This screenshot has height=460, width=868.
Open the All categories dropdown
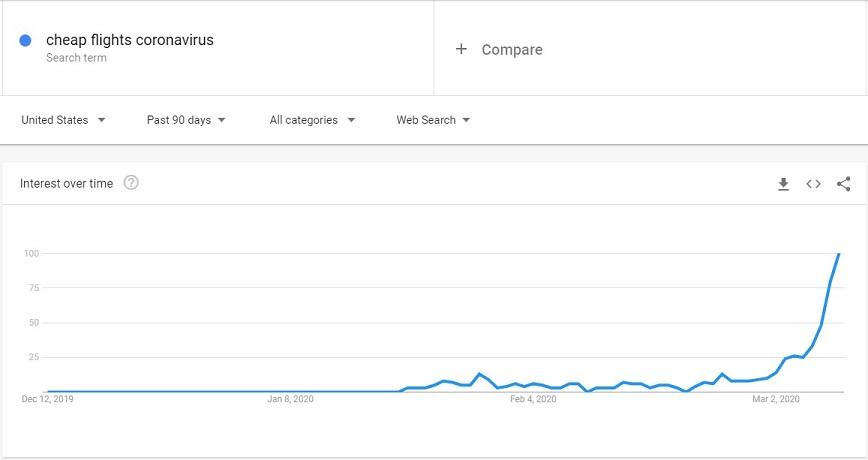[312, 120]
